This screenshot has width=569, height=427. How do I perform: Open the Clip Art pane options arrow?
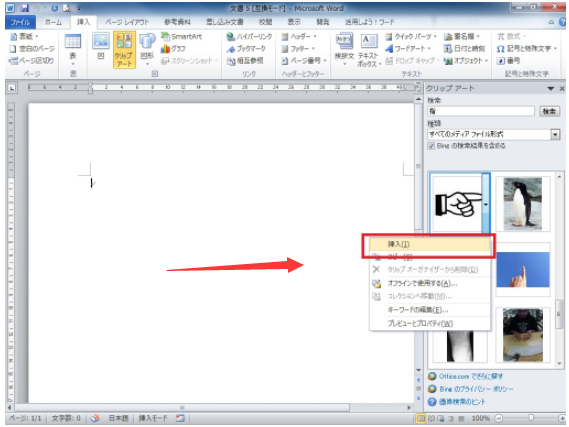pyautogui.click(x=551, y=88)
